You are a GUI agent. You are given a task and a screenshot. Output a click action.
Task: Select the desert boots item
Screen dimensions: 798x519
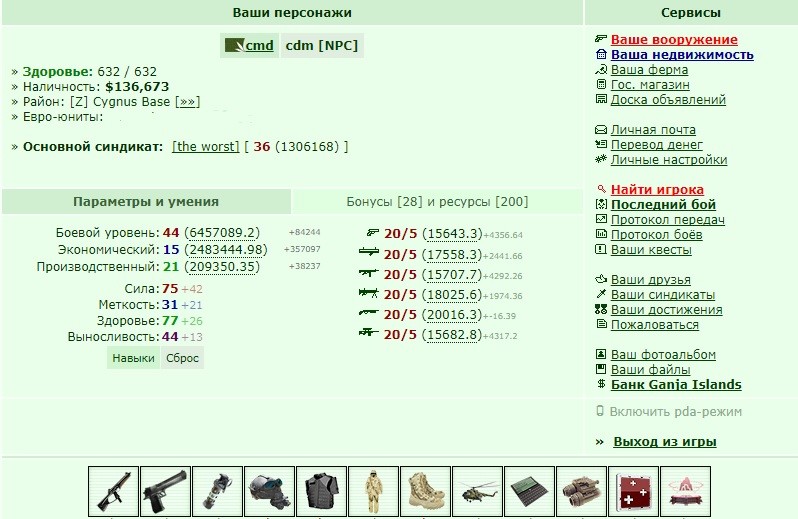(x=425, y=492)
